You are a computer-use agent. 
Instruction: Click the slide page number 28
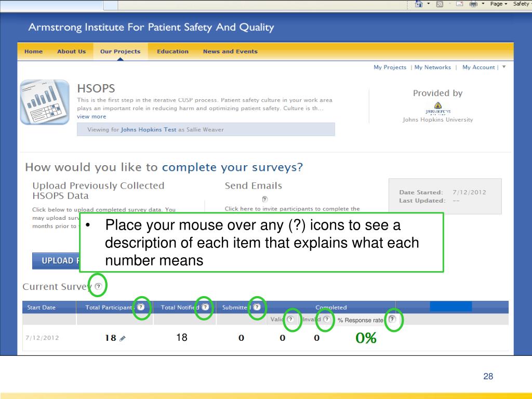click(488, 376)
